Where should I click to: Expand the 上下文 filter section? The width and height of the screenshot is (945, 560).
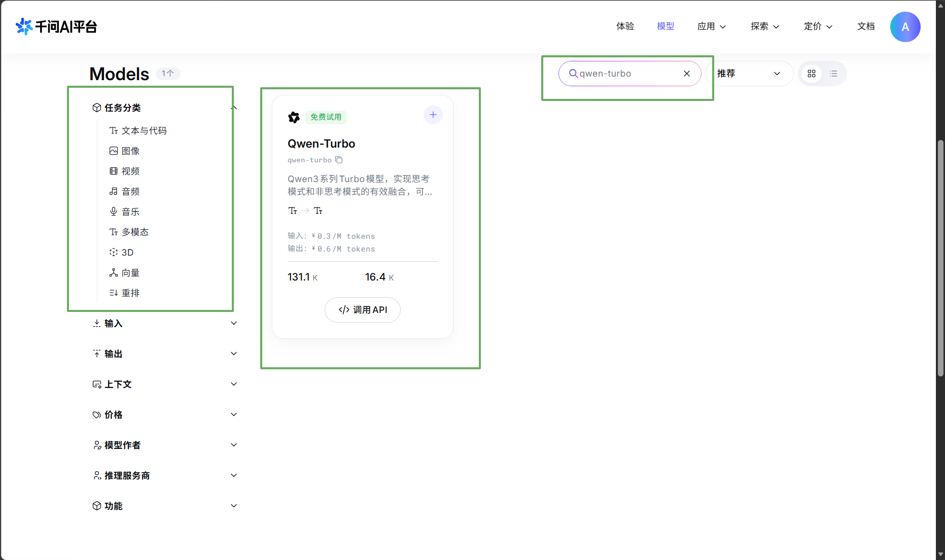[x=165, y=384]
